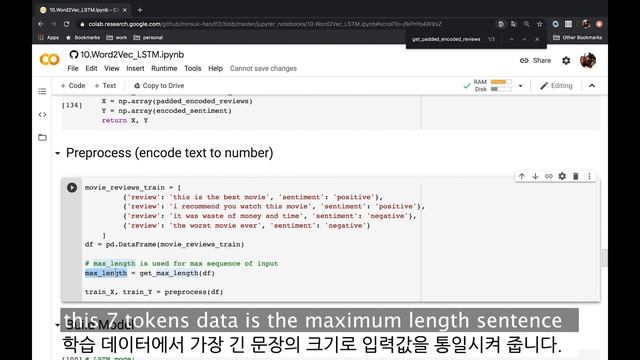This screenshot has height=360, width=640.
Task: Go back with browser back arrow
Action: [41, 24]
